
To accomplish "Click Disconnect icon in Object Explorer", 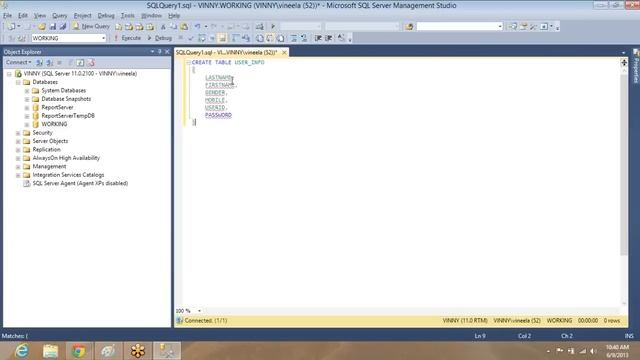I will click(49, 62).
